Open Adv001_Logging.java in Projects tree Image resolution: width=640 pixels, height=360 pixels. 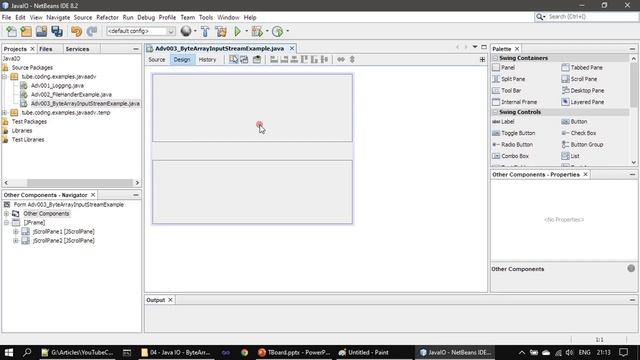point(57,86)
